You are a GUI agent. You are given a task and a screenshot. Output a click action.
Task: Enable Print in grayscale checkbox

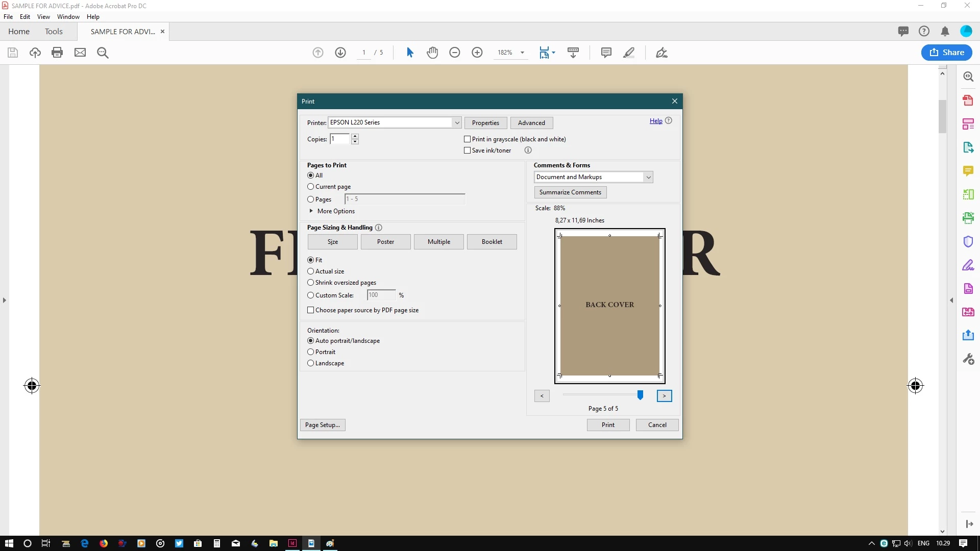pos(467,139)
